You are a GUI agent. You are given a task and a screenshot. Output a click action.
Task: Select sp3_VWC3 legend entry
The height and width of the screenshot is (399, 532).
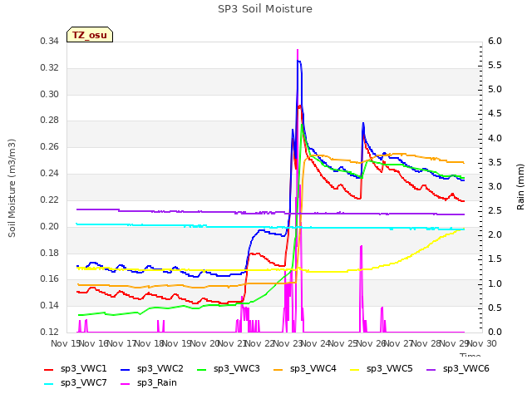coord(229,369)
